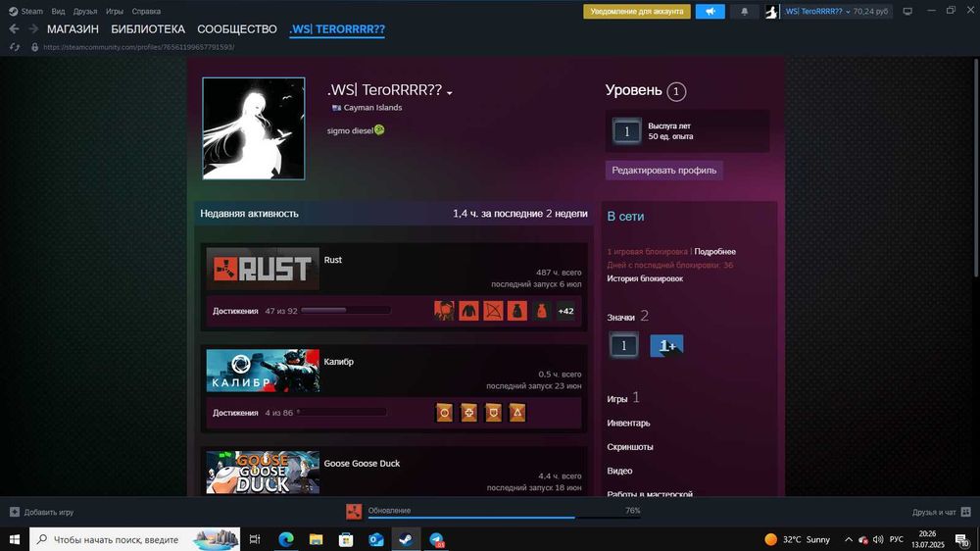Show hidden system tray icons chevron
Screen dimensions: 980x551
point(848,539)
